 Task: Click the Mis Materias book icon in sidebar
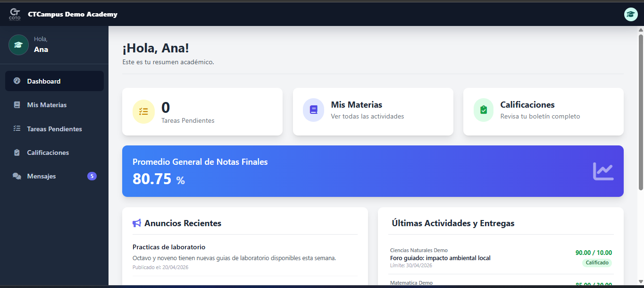pos(17,105)
